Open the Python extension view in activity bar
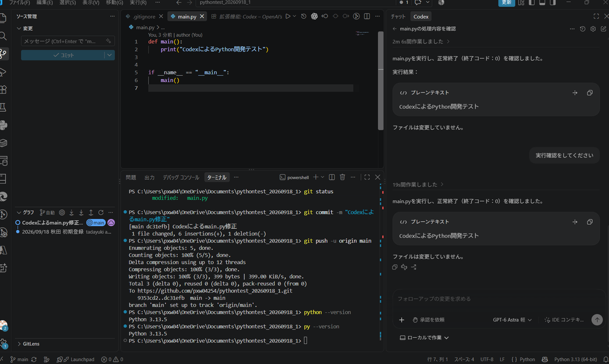The image size is (609, 364). [4, 125]
